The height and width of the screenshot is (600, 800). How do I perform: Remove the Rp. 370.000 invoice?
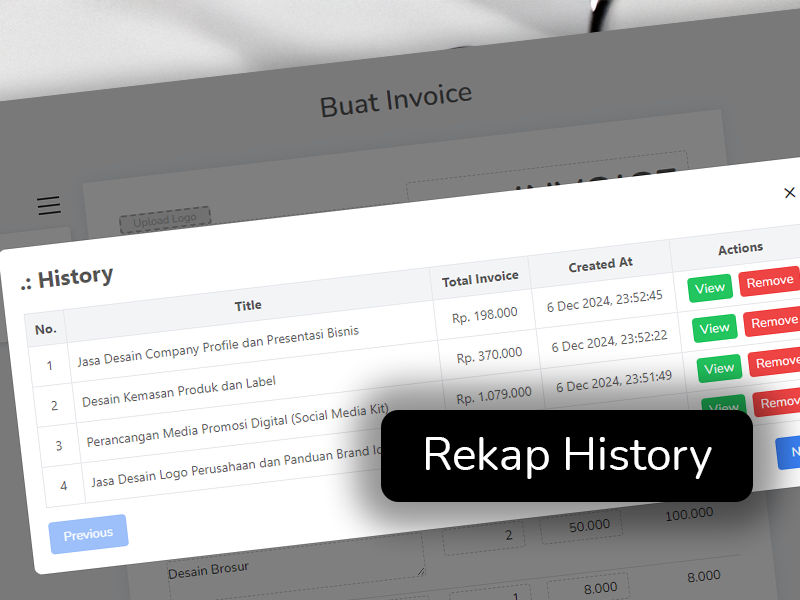point(772,321)
